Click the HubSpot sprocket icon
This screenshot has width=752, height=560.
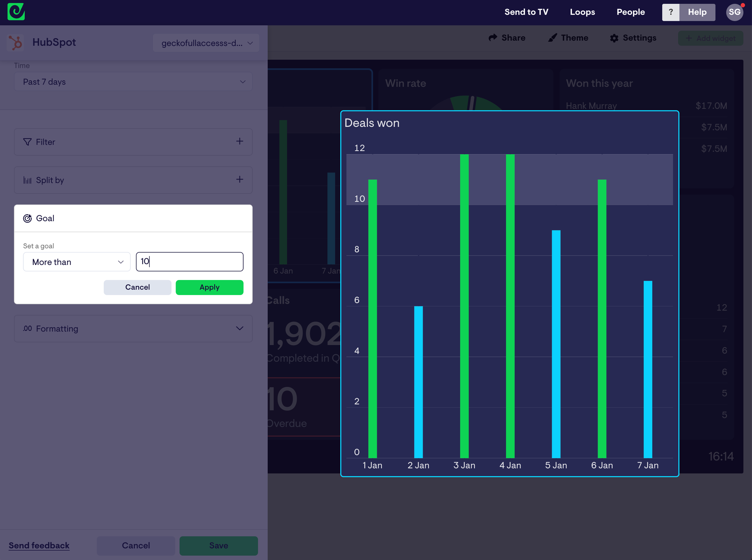(15, 42)
